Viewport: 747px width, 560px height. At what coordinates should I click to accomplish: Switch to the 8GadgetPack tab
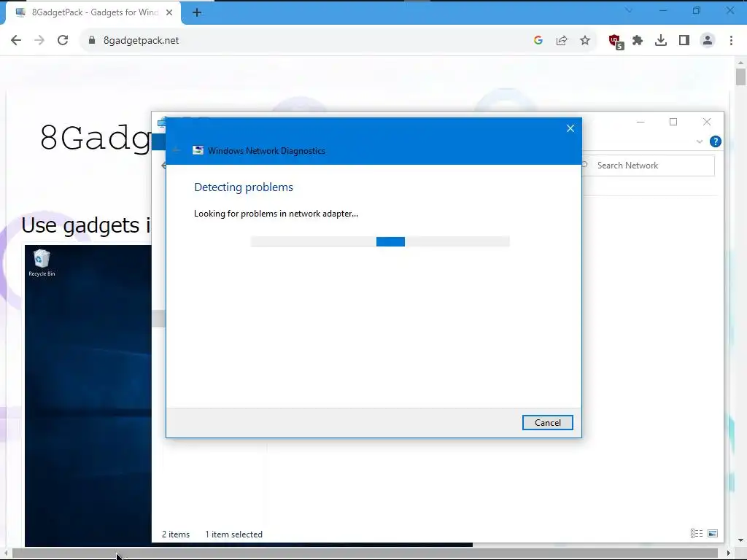coord(93,12)
